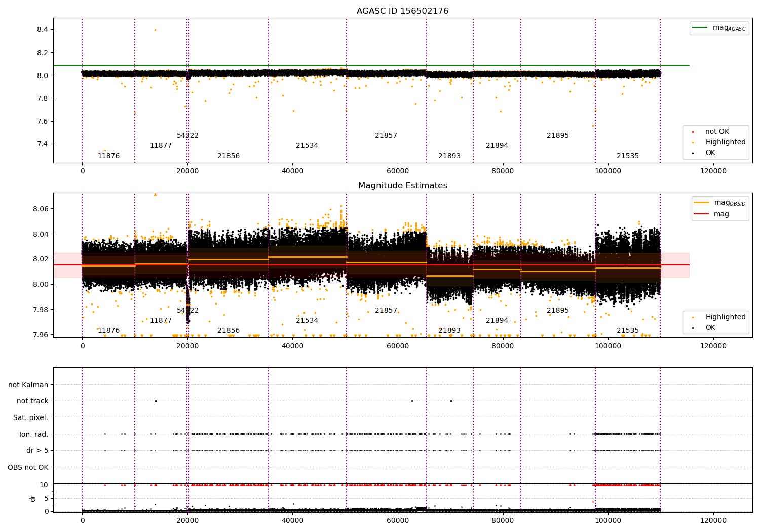The height and width of the screenshot is (532, 760).
Task: Click the 8.02 y-axis tick label
Action: coord(41,259)
